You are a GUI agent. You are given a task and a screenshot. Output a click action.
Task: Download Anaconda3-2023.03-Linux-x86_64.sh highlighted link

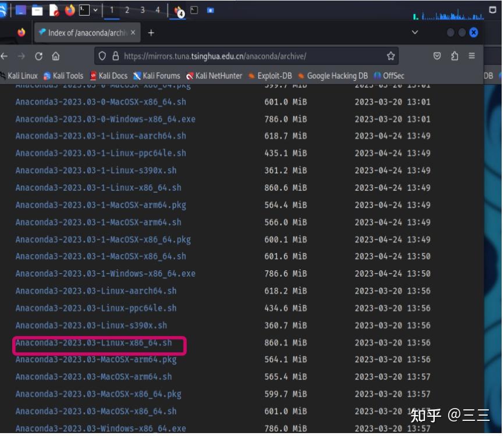pos(93,342)
